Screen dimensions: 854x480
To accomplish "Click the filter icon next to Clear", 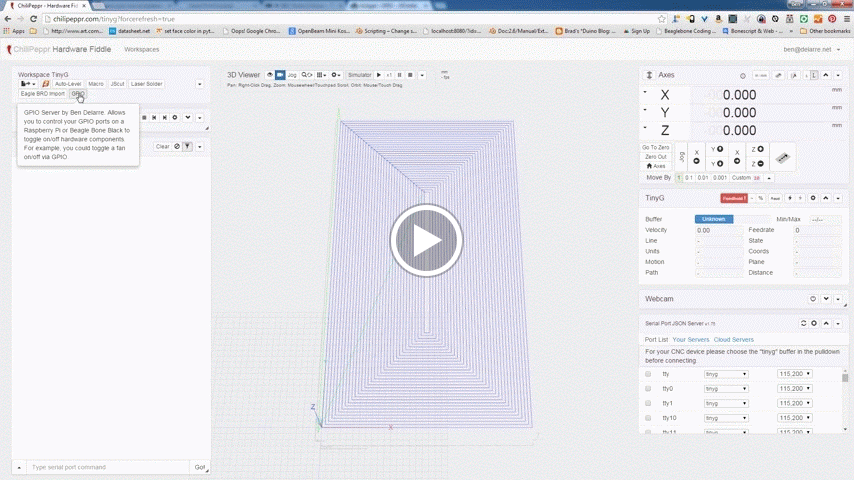I will tap(187, 146).
